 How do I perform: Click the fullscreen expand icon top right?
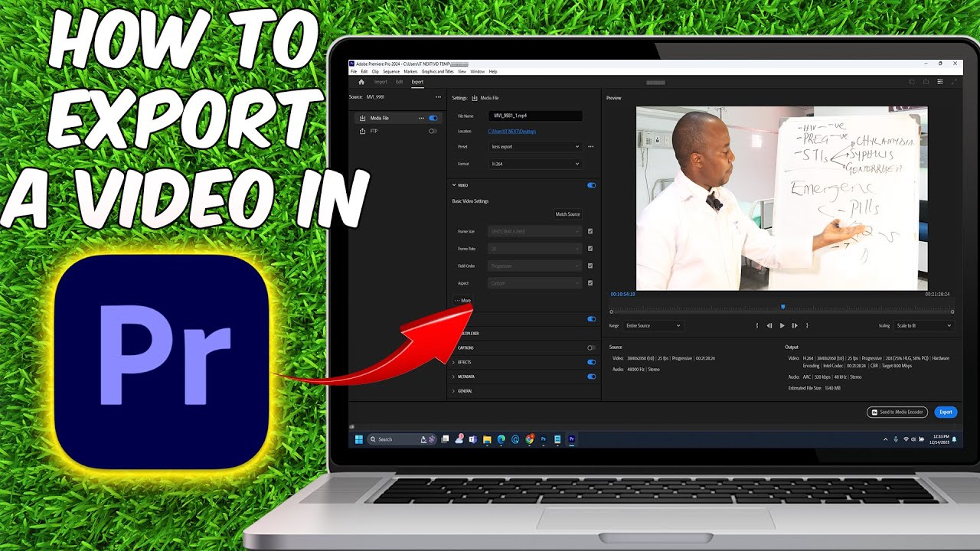pyautogui.click(x=954, y=82)
